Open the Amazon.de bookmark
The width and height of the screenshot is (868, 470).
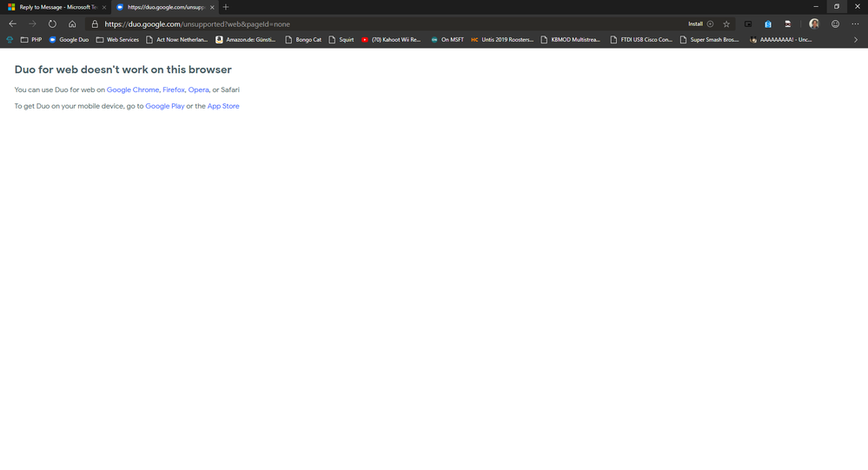pyautogui.click(x=245, y=40)
